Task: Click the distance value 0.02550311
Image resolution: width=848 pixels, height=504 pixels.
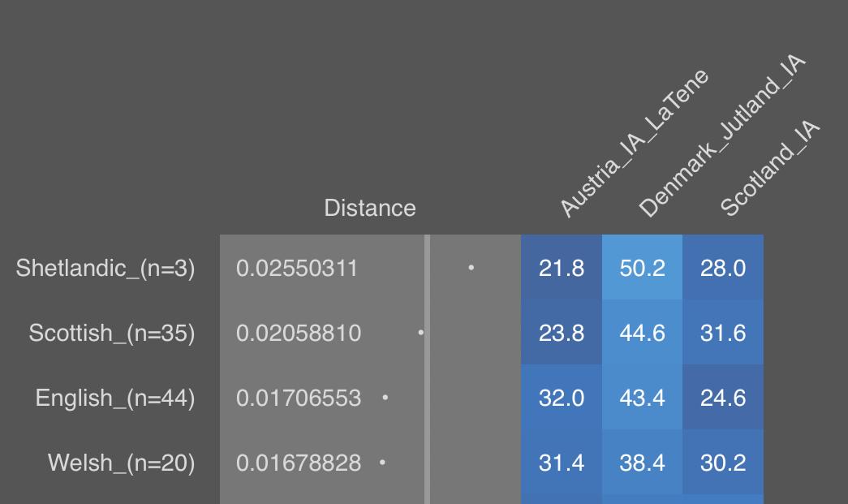Action: click(297, 268)
